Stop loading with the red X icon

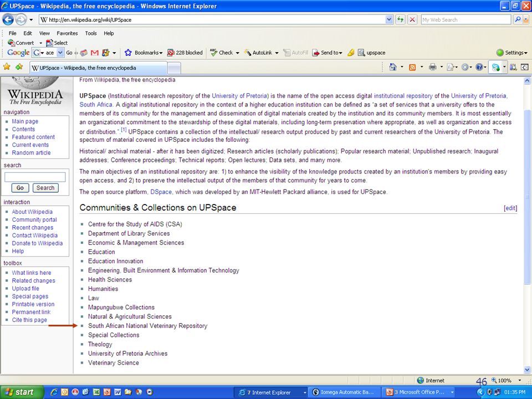click(x=412, y=20)
